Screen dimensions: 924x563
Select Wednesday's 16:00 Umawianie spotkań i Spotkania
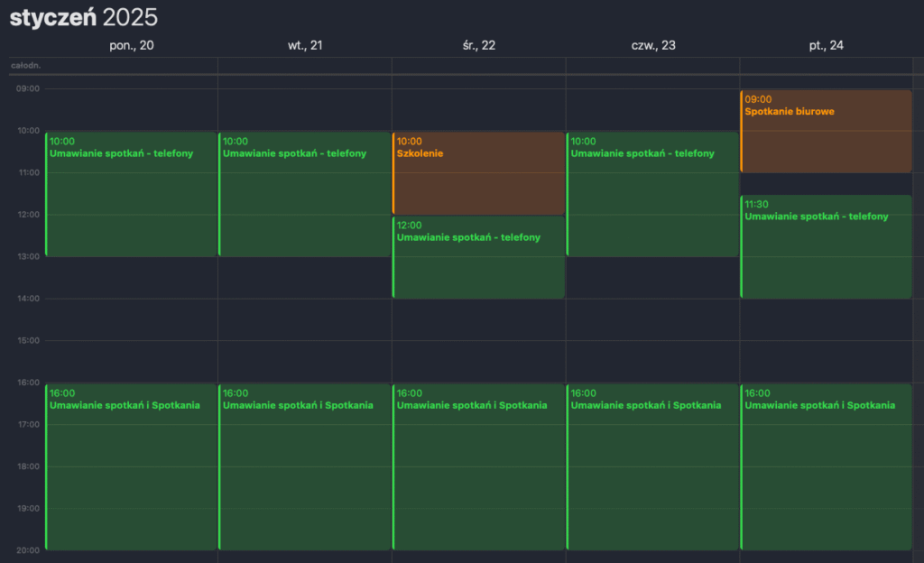(478, 467)
